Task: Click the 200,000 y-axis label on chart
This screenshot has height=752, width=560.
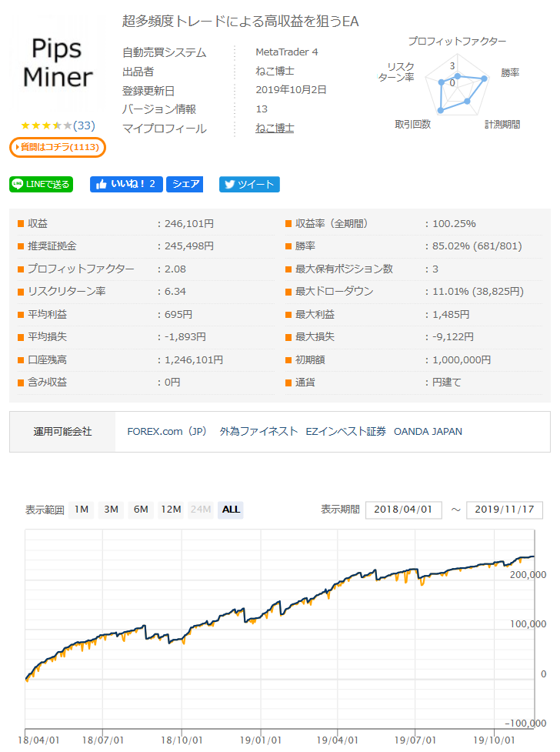Action: tap(528, 574)
